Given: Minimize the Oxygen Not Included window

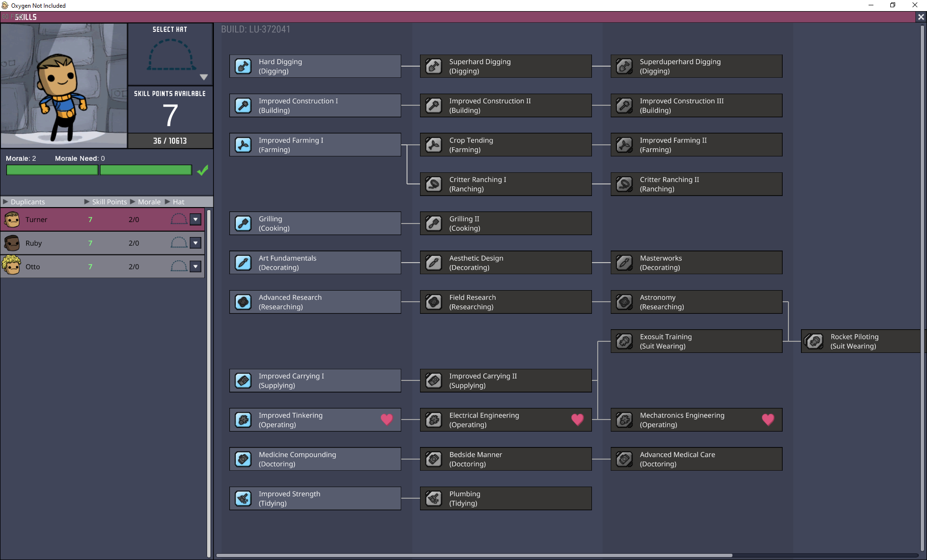Looking at the screenshot, I should (x=871, y=5).
